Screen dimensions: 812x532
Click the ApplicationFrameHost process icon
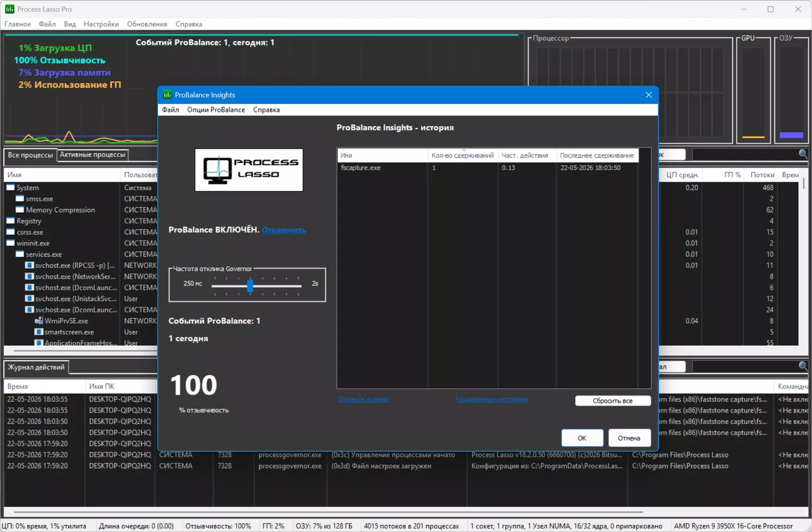[39, 343]
